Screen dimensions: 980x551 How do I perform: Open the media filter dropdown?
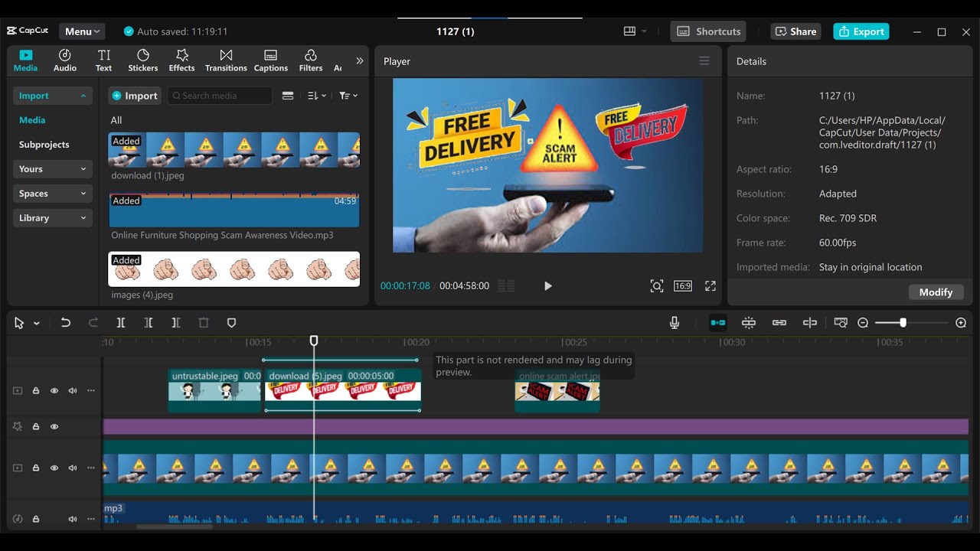tap(348, 96)
